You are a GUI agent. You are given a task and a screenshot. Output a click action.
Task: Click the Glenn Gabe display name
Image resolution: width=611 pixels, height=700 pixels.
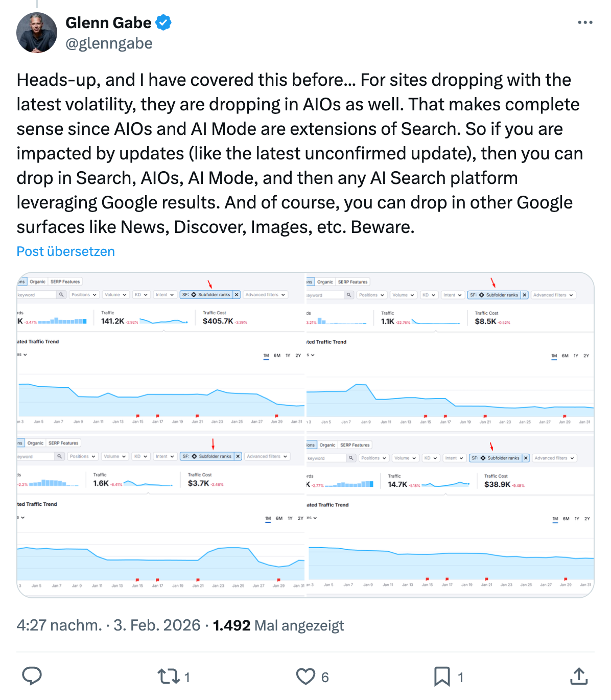point(108,22)
